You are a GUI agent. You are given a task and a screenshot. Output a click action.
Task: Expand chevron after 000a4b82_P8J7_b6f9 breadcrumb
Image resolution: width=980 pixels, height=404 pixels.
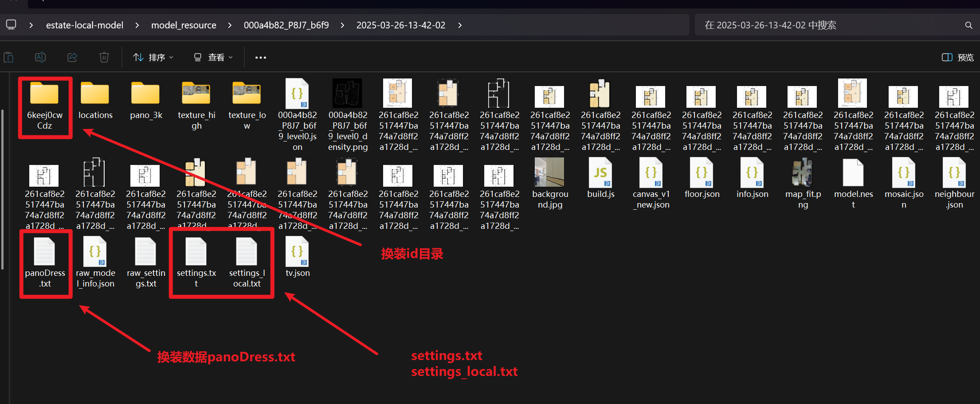click(x=342, y=25)
